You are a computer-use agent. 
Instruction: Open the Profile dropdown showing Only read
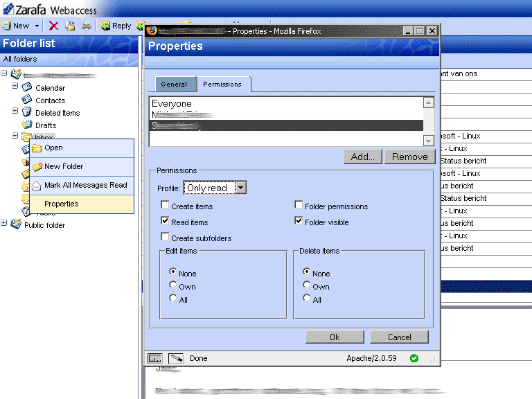coord(240,188)
